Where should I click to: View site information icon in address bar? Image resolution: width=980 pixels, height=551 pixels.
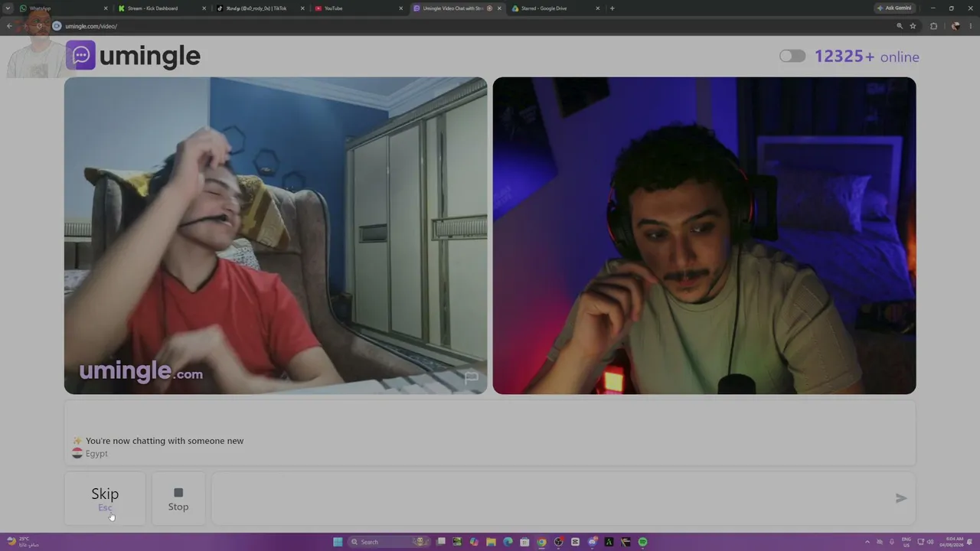(x=57, y=26)
